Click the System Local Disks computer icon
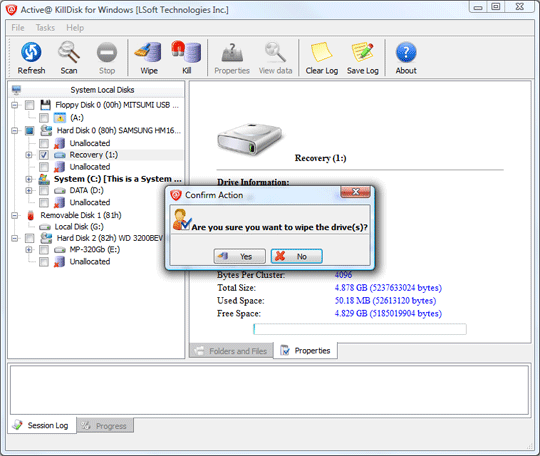This screenshot has width=540, height=456. coord(16,90)
